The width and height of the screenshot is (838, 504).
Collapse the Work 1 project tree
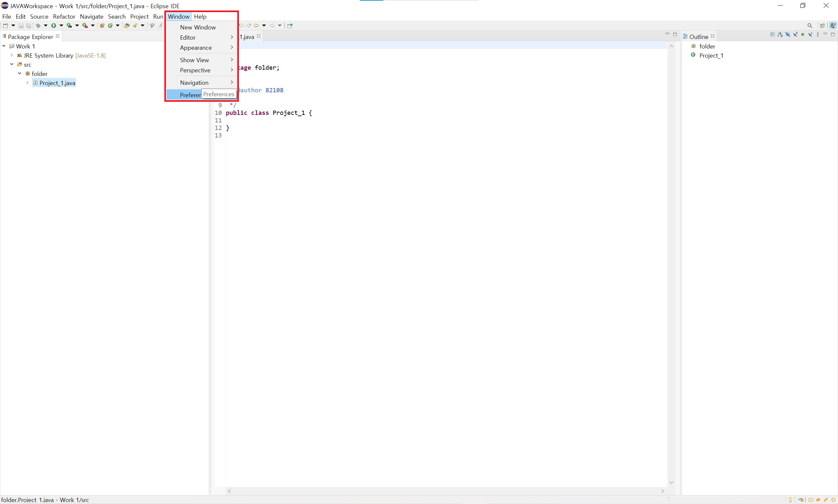(4, 46)
